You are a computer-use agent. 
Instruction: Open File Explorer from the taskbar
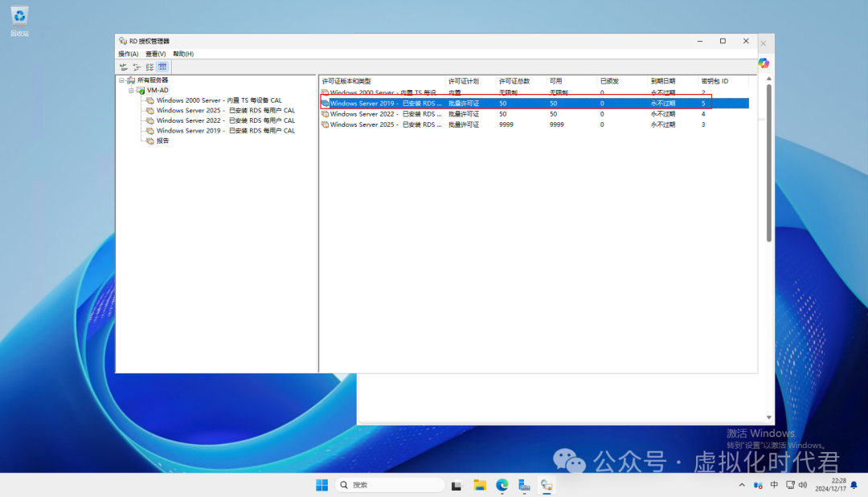[x=480, y=485]
